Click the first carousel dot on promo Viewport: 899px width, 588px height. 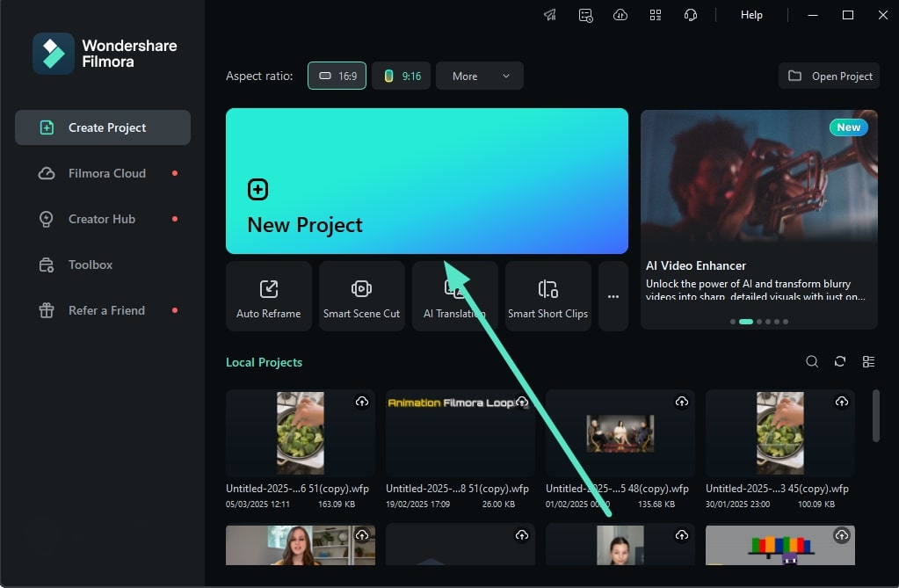coord(733,322)
